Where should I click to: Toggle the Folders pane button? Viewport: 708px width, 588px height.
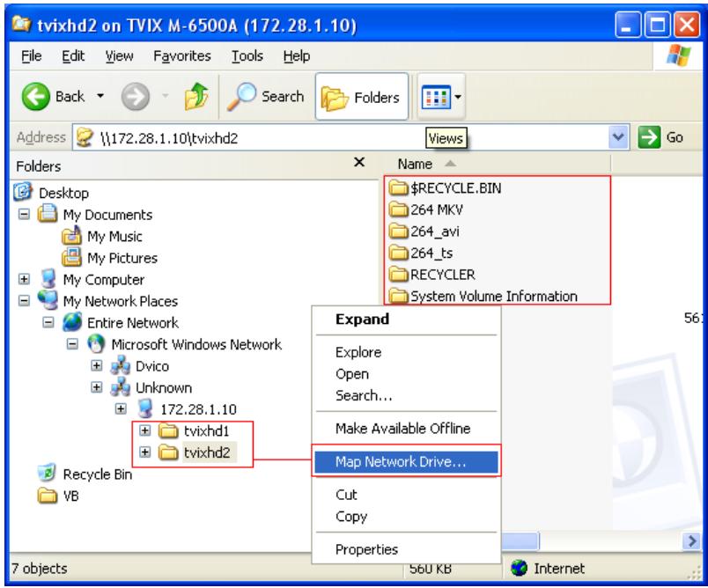coord(362,97)
